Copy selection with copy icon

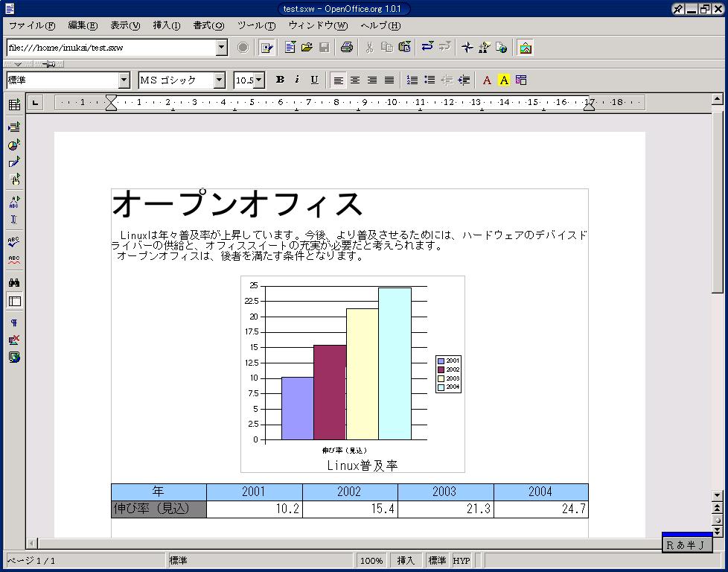[x=387, y=47]
